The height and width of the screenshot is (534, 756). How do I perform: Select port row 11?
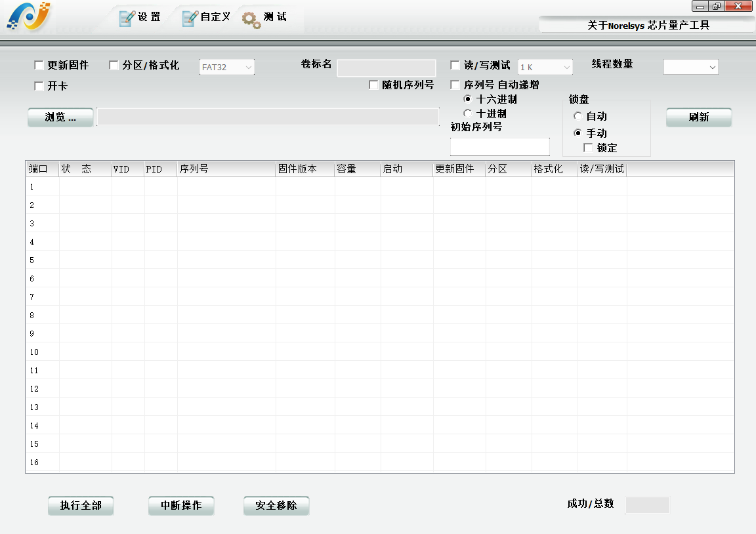coord(380,370)
